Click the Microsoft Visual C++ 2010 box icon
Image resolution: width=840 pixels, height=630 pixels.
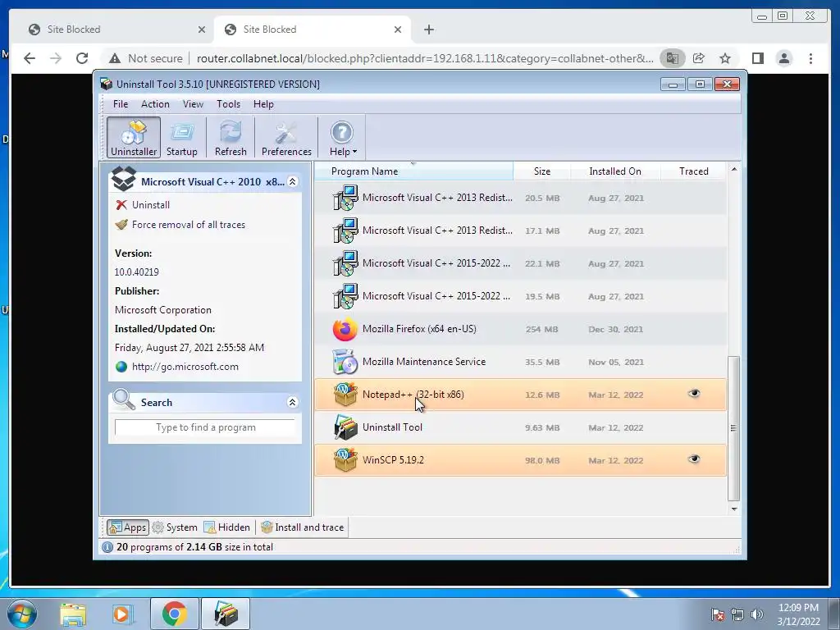pyautogui.click(x=123, y=179)
